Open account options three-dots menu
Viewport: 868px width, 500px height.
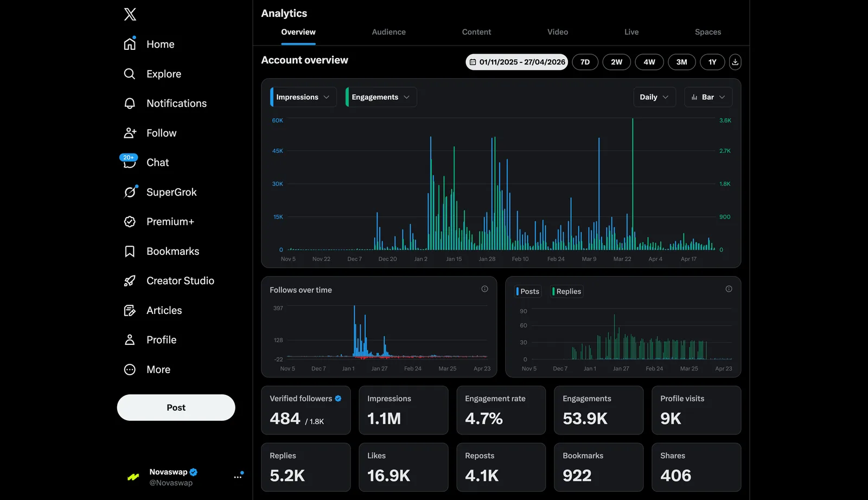point(238,477)
